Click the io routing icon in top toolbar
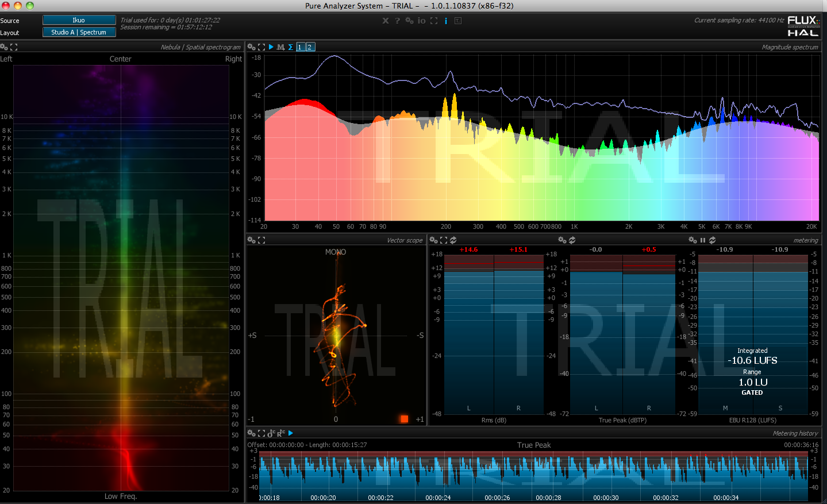 tap(421, 21)
